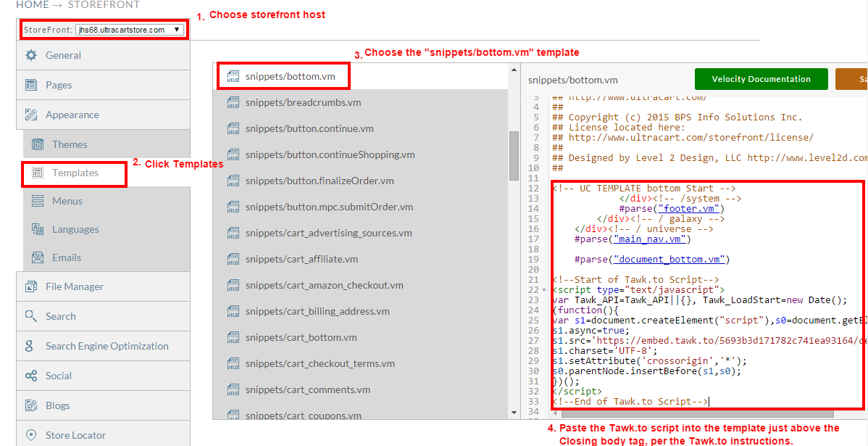Click the Menus icon
The height and width of the screenshot is (446, 868).
click(x=38, y=201)
